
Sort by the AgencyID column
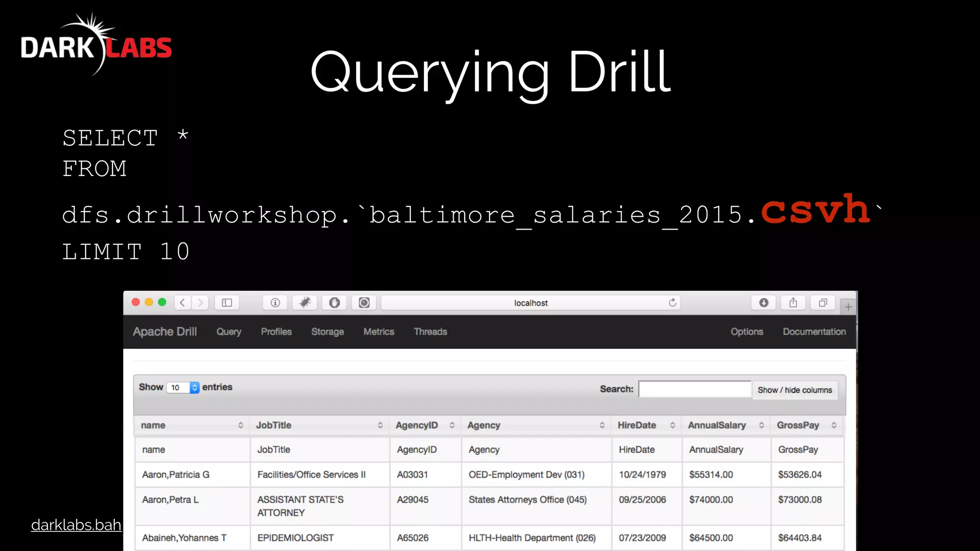click(425, 425)
